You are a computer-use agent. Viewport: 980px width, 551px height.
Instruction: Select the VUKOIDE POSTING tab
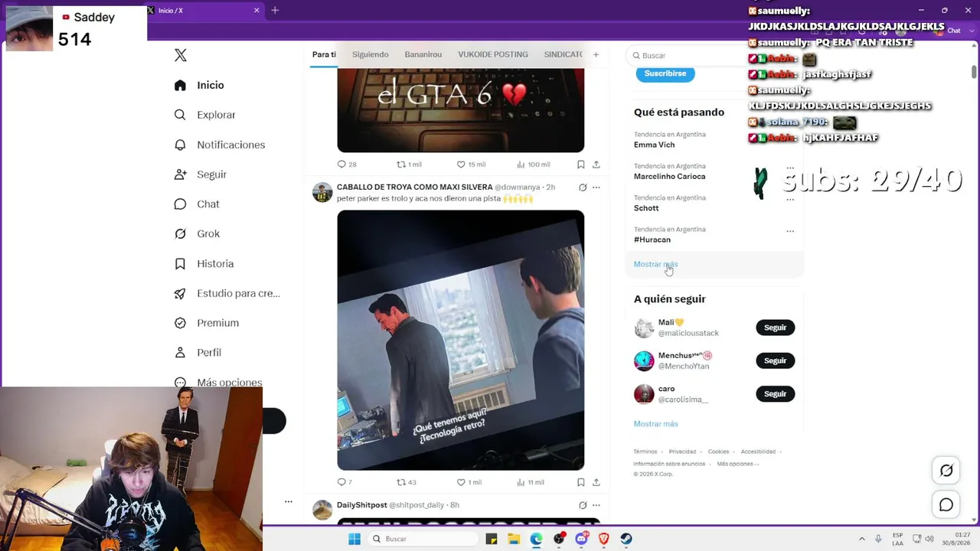(x=493, y=54)
